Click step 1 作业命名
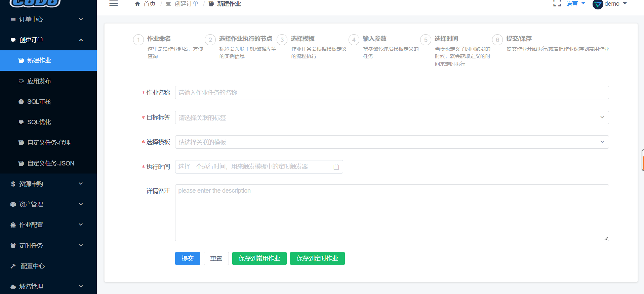Viewport: 644px width, 294px height. click(x=159, y=39)
